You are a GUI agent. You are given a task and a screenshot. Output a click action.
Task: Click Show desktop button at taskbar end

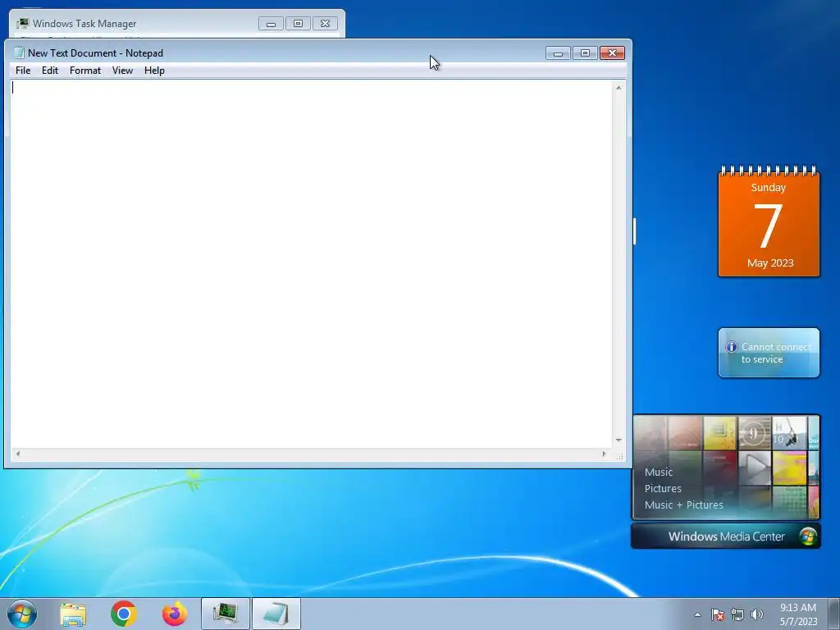tap(834, 614)
